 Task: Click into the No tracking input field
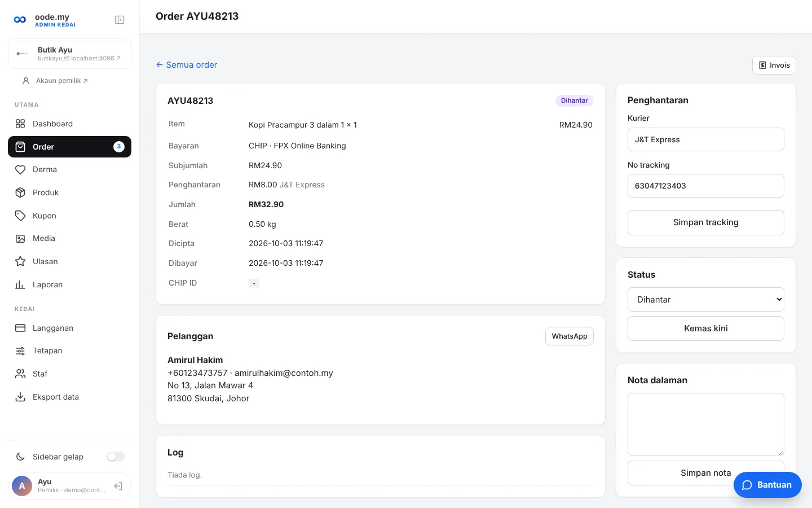tap(706, 186)
